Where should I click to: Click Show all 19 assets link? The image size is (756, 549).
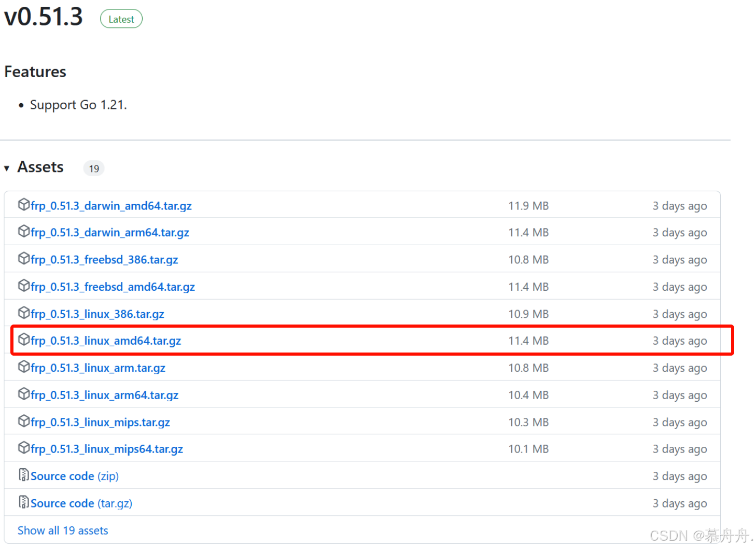coord(63,531)
